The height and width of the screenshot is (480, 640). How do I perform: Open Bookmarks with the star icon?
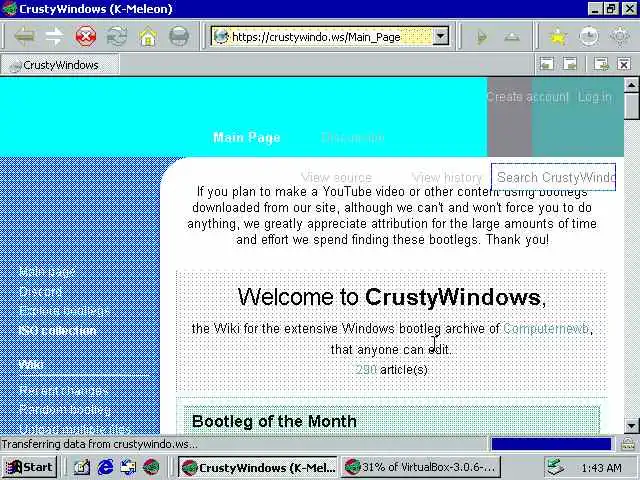coord(558,37)
